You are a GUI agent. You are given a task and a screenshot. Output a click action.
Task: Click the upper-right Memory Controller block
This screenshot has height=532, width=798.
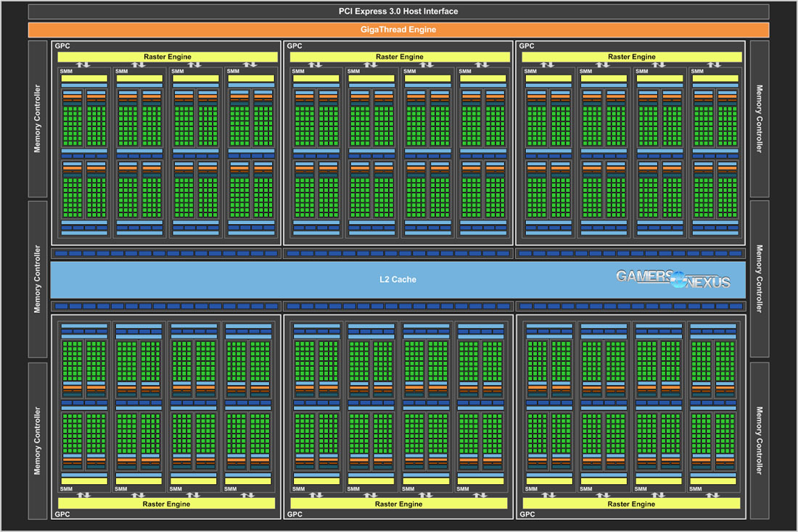click(760, 120)
